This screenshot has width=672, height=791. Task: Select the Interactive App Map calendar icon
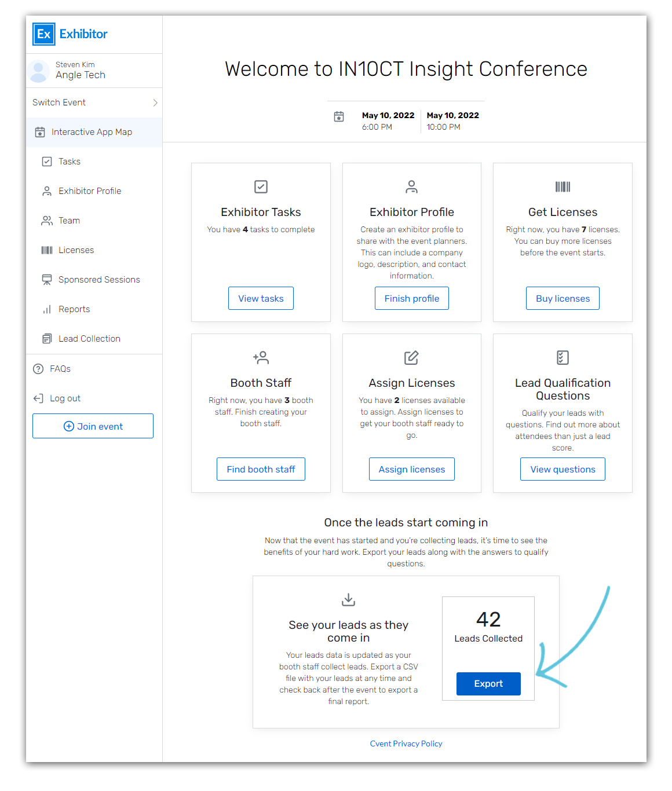click(x=39, y=132)
